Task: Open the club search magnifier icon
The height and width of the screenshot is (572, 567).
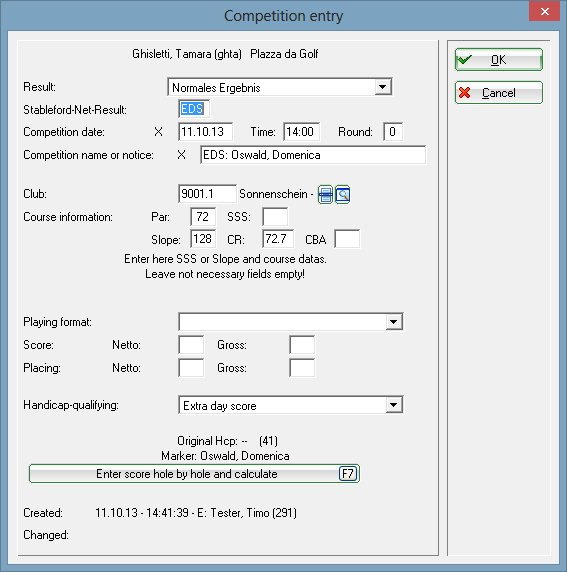Action: pyautogui.click(x=343, y=194)
